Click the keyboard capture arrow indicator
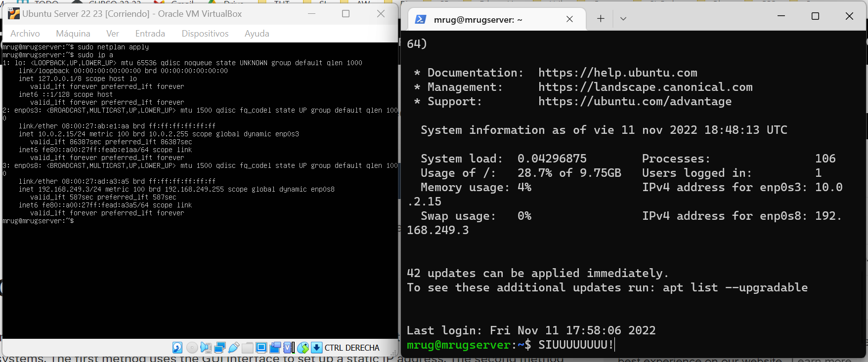868x362 pixels. click(317, 348)
